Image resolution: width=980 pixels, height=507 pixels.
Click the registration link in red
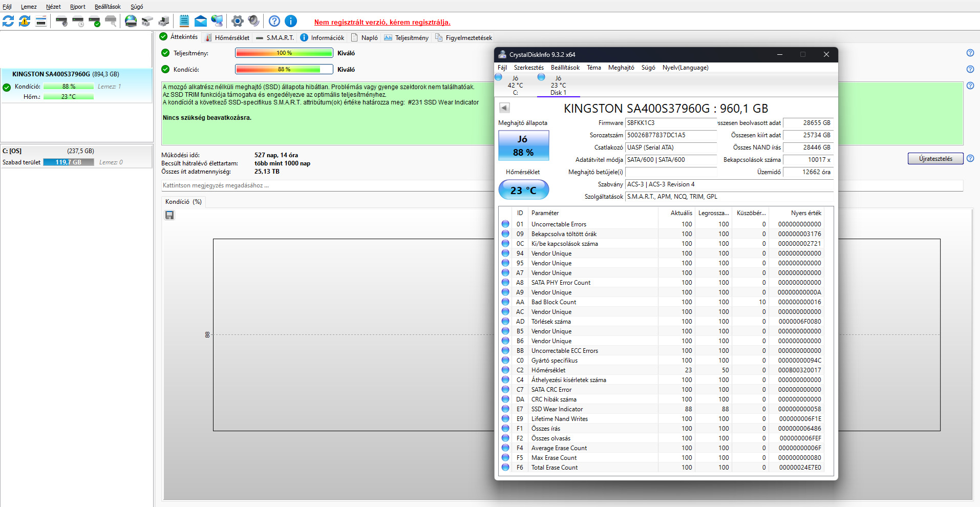[x=382, y=22]
